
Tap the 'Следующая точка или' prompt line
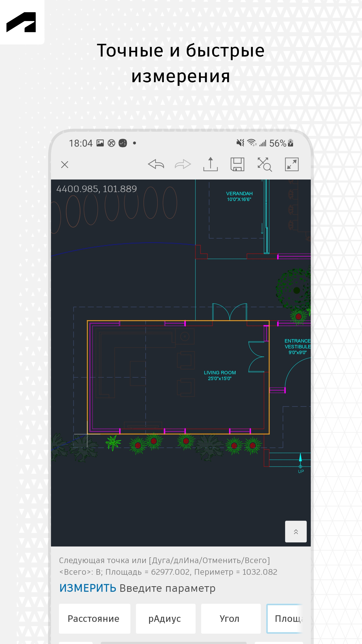coord(164,560)
